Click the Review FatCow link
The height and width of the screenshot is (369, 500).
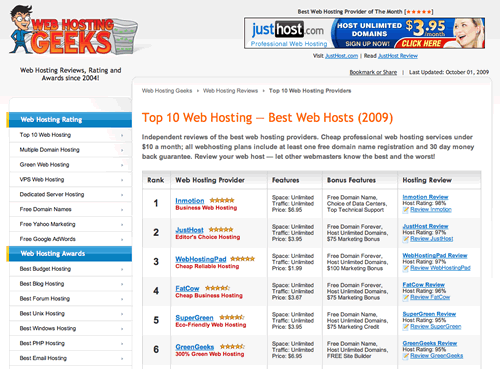[x=430, y=297]
